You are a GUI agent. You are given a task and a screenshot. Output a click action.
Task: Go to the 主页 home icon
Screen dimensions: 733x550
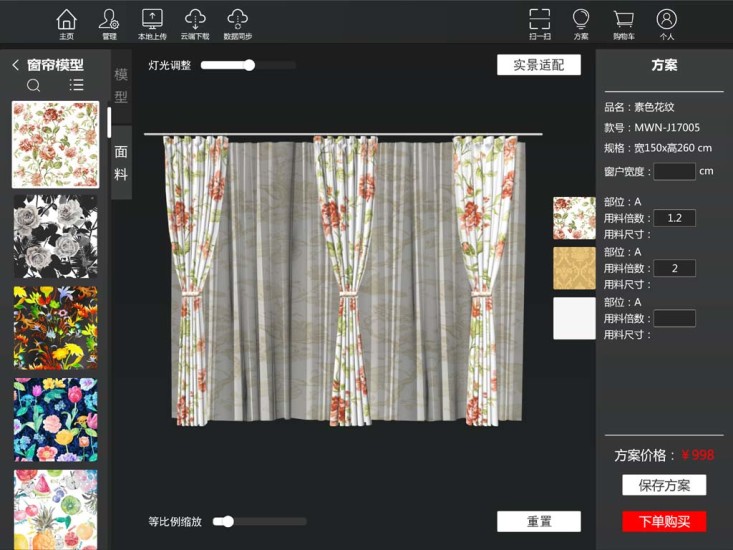(66, 22)
